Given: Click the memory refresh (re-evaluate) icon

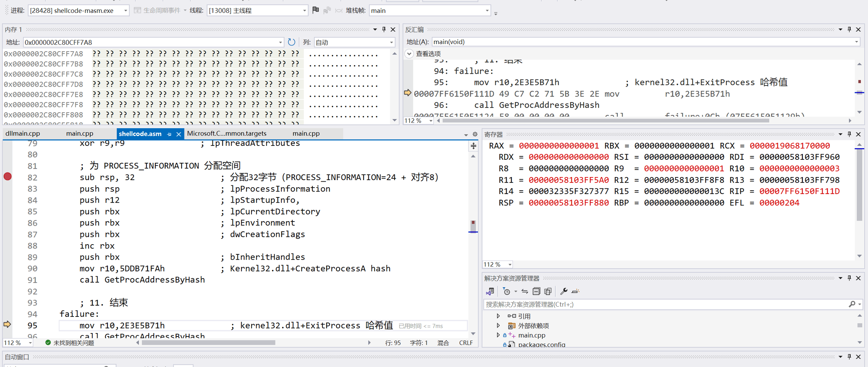Looking at the screenshot, I should (291, 42).
